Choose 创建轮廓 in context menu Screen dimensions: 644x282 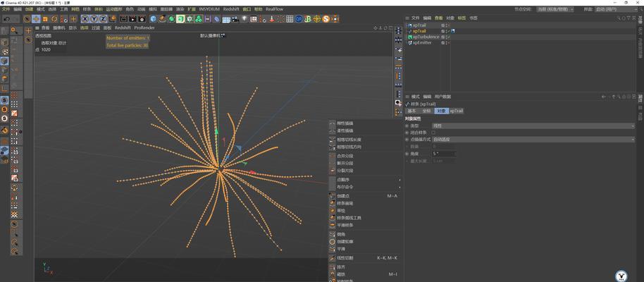364,242
